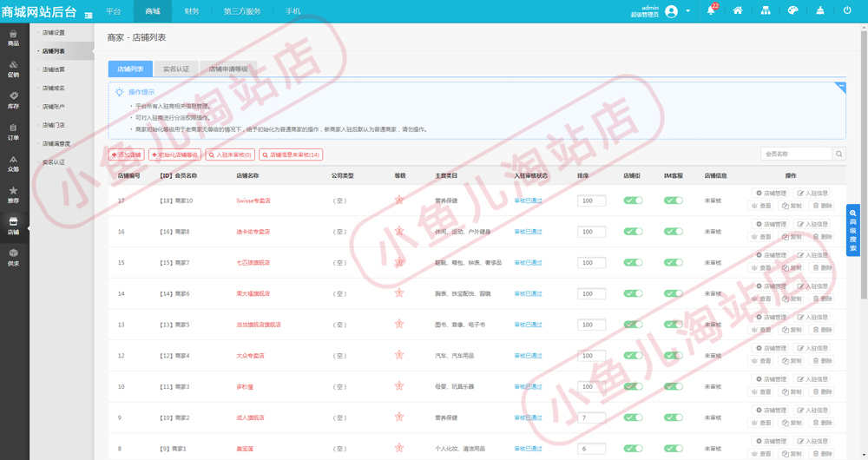The width and height of the screenshot is (868, 460).
Task: Click 删除 for 商家4 row
Action: pos(823,361)
